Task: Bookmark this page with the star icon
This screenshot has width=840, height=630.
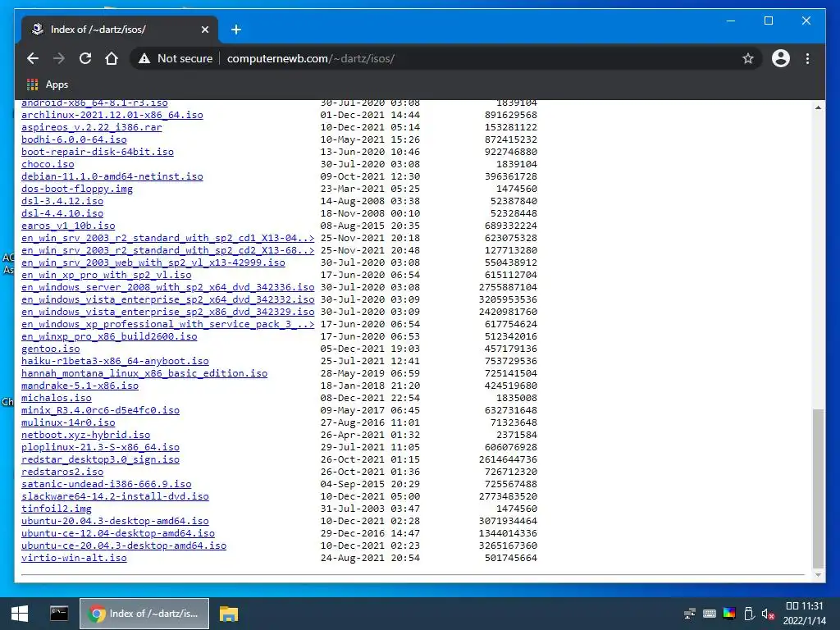Action: [x=748, y=58]
